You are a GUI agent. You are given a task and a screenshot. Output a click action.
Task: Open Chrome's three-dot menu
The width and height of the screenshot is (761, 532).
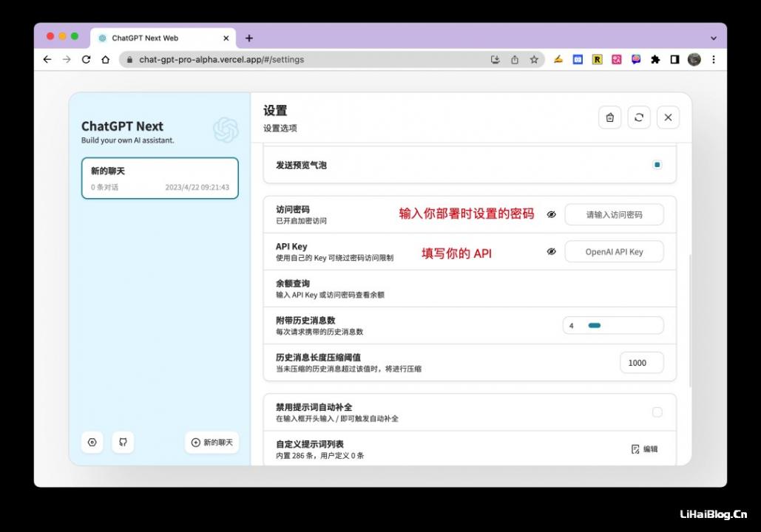click(x=714, y=60)
